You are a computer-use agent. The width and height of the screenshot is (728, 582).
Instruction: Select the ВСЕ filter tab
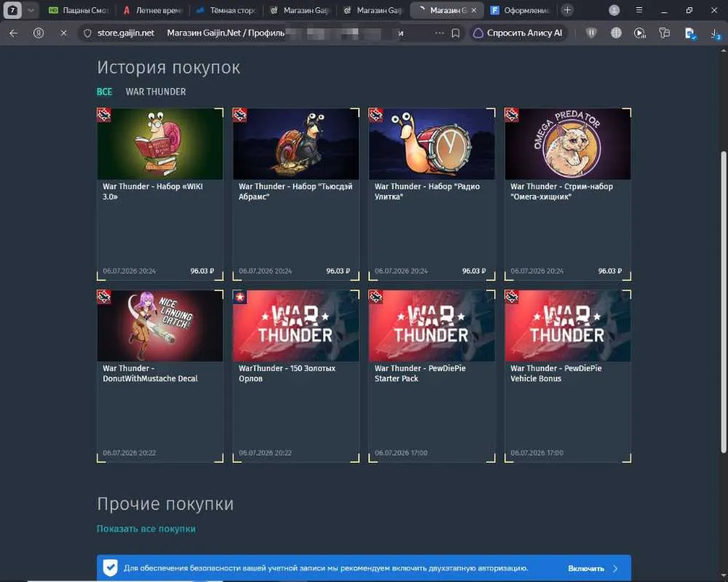104,92
